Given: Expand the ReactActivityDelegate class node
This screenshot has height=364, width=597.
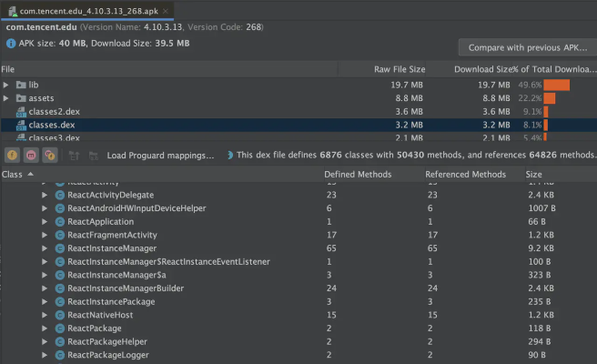Looking at the screenshot, I should coord(44,196).
